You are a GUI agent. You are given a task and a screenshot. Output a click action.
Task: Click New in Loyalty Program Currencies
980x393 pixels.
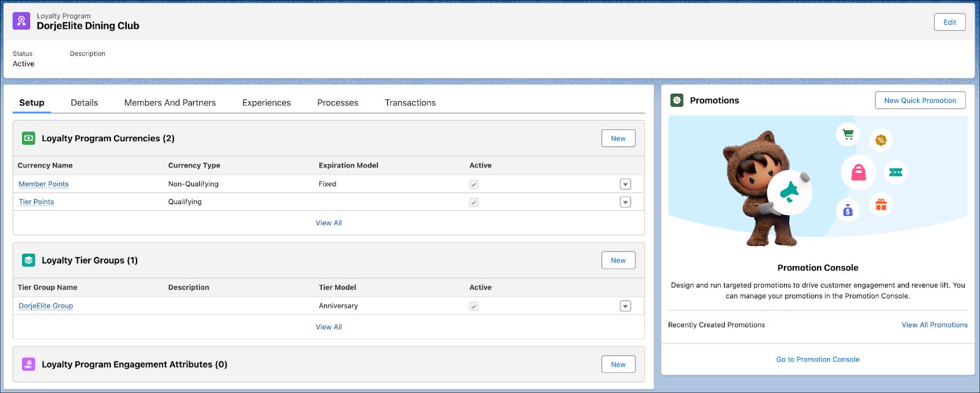pyautogui.click(x=618, y=139)
